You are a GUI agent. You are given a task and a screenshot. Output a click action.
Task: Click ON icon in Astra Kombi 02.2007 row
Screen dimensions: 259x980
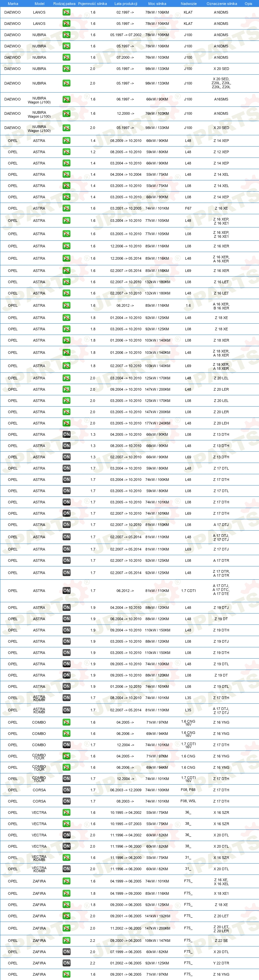point(67,710)
